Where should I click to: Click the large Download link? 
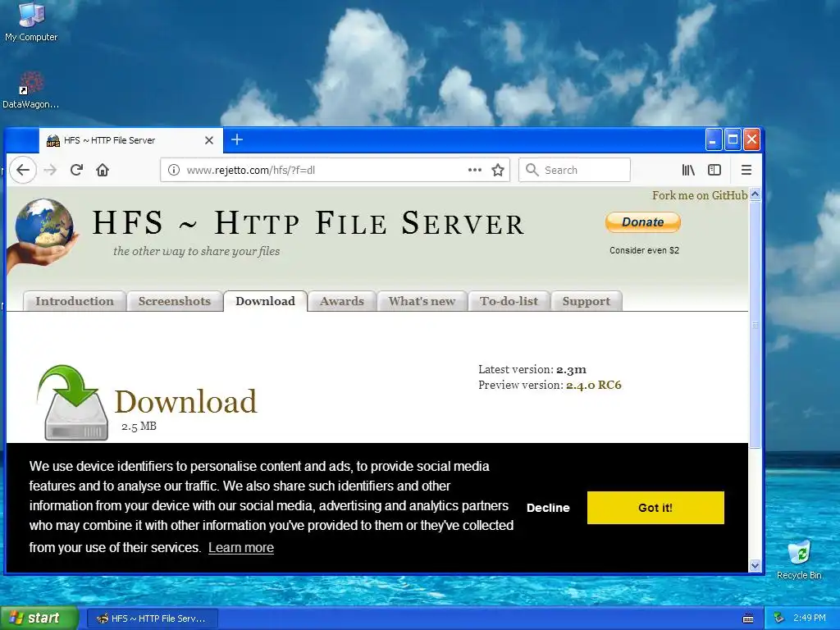[186, 401]
